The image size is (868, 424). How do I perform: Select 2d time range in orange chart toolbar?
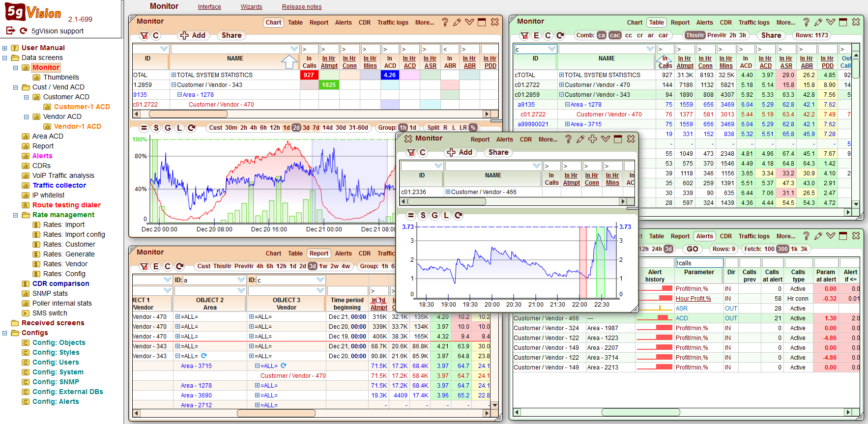[x=296, y=128]
